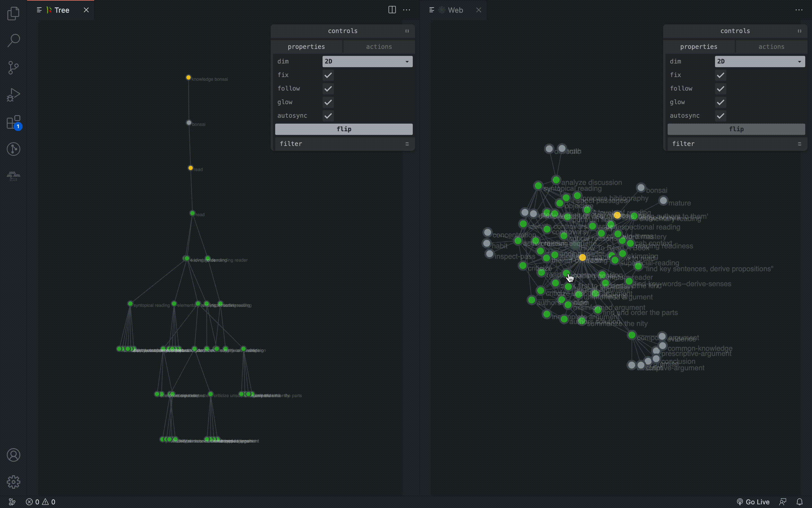Open the notifications bell icon
This screenshot has height=508, width=812.
point(800,502)
